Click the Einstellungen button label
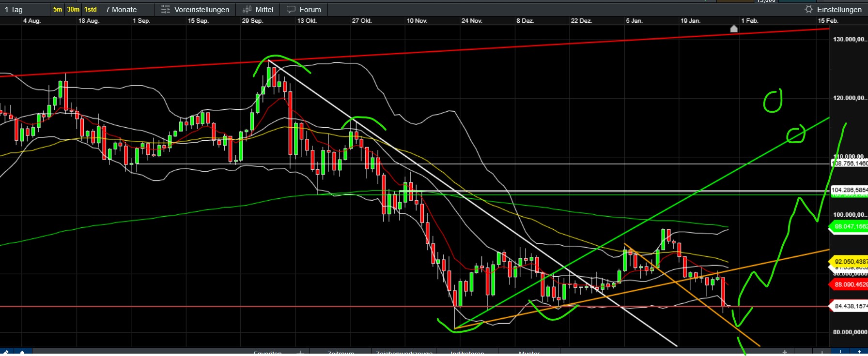This screenshot has height=356, width=868. pos(839,9)
